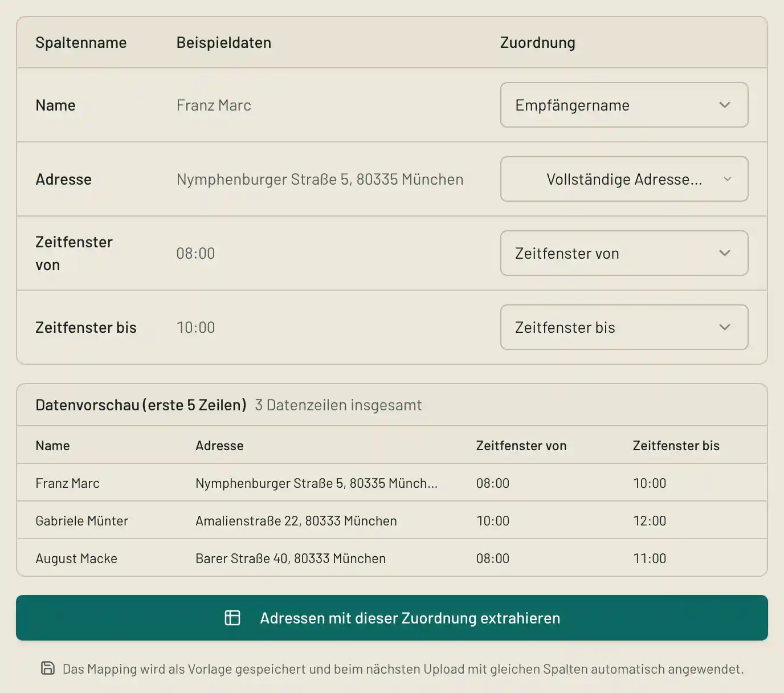This screenshot has height=693, width=784.
Task: Open the Zeitfenster bis mapping dropdown
Action: coord(624,327)
